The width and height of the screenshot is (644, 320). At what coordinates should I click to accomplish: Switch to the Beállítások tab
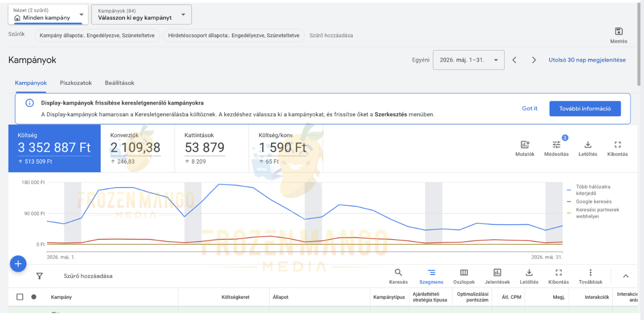click(120, 83)
